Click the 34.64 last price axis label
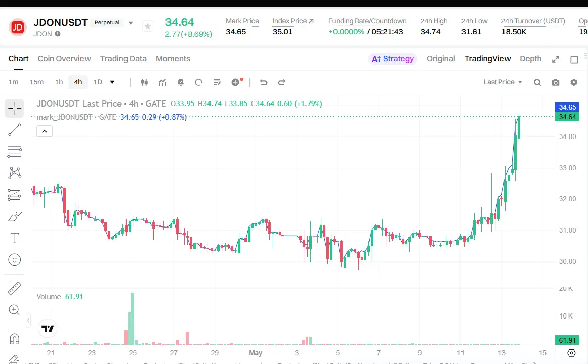The height and width of the screenshot is (364, 588). tap(567, 117)
